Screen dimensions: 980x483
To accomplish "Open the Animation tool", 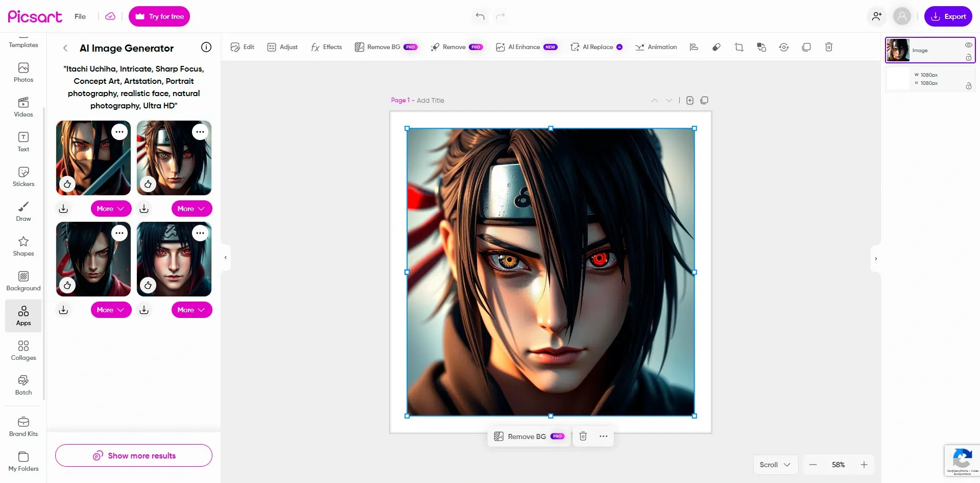I will 656,47.
